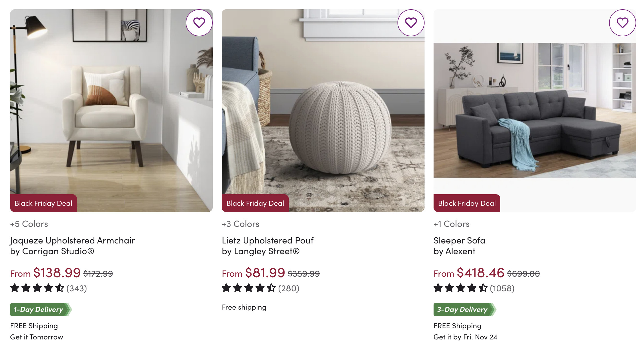Select the sofa's Black Friday Deal label
644x349 pixels.
467,203
